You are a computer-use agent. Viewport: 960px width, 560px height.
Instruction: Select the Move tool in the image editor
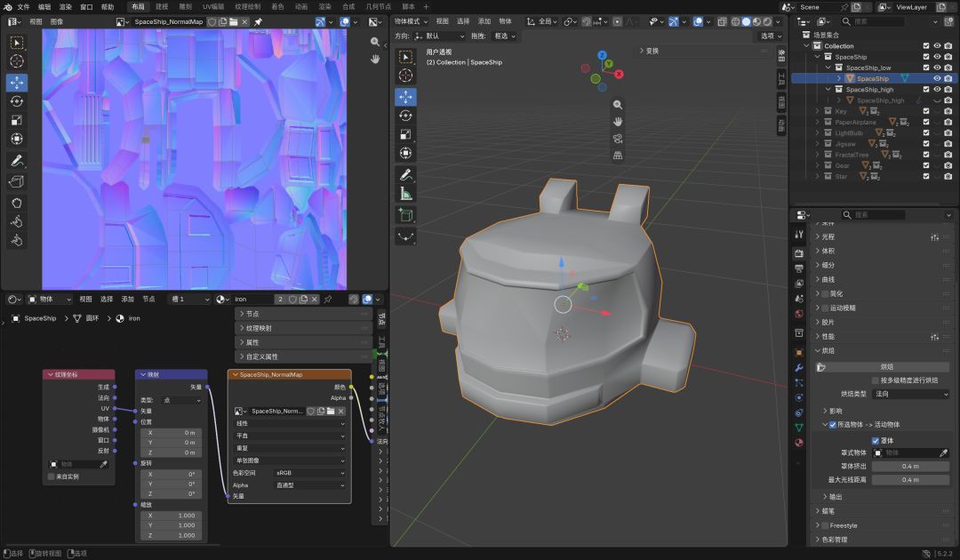click(x=17, y=82)
